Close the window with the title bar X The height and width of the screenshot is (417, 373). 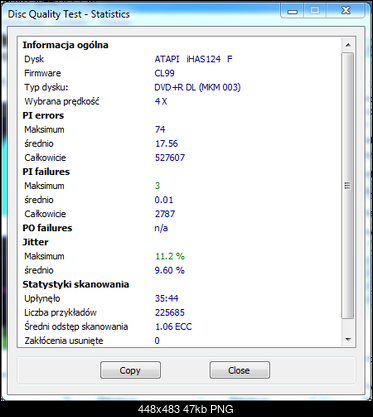tap(346, 11)
